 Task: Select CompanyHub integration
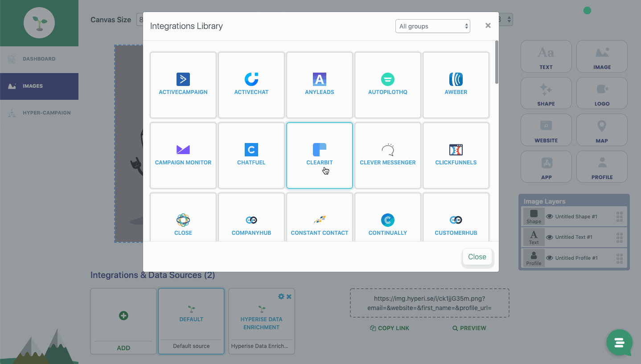coord(251,217)
